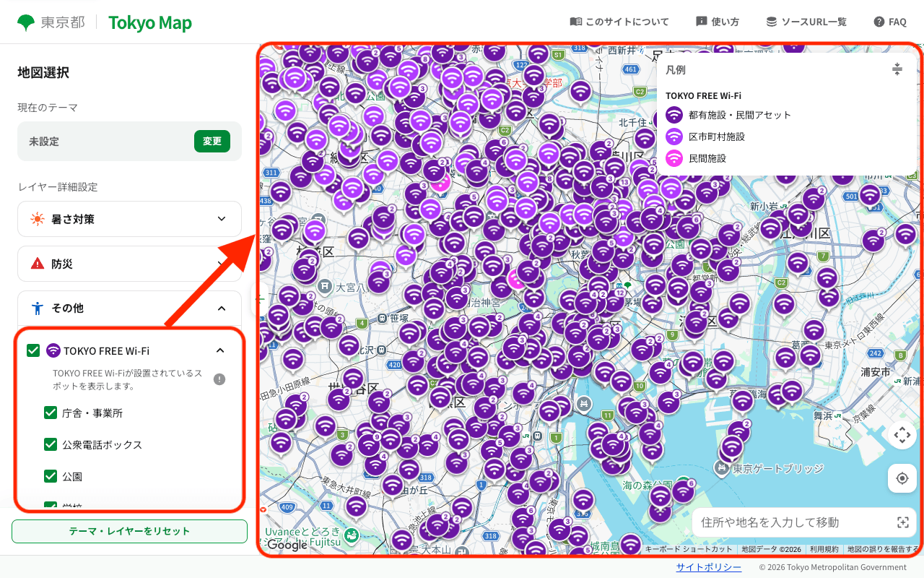924x578 pixels.
Task: Uncheck the 庁舎・事業所 checkbox
Action: [x=51, y=413]
